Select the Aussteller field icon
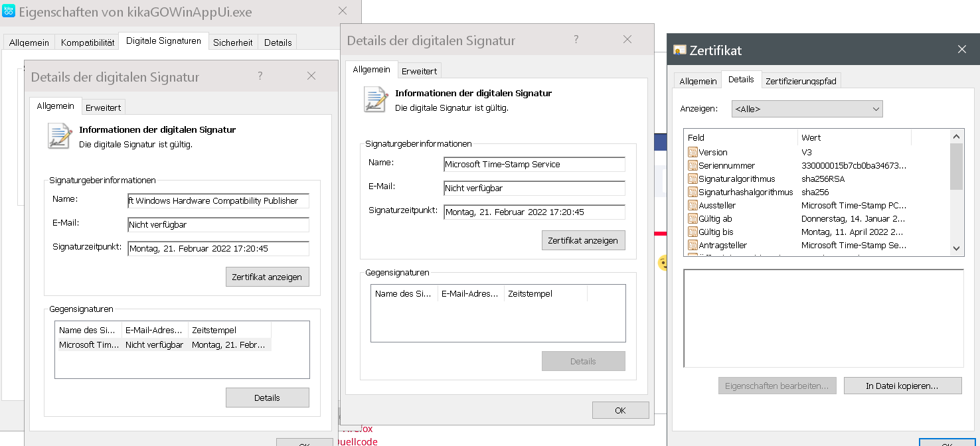Image resolution: width=980 pixels, height=446 pixels. [693, 205]
